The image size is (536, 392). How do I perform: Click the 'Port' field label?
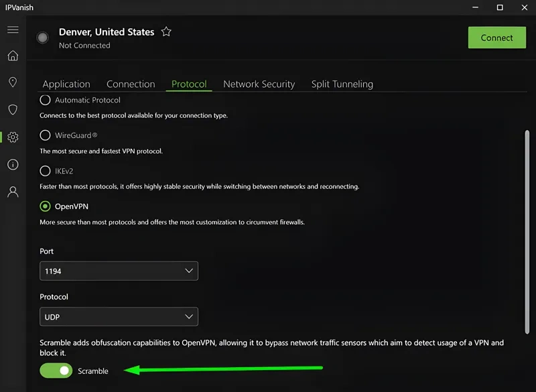click(46, 251)
